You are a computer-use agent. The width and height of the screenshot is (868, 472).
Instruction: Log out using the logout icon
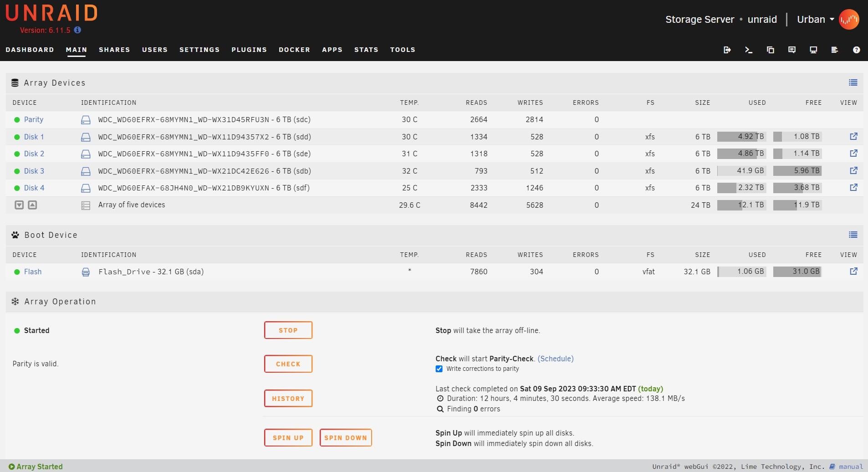727,50
